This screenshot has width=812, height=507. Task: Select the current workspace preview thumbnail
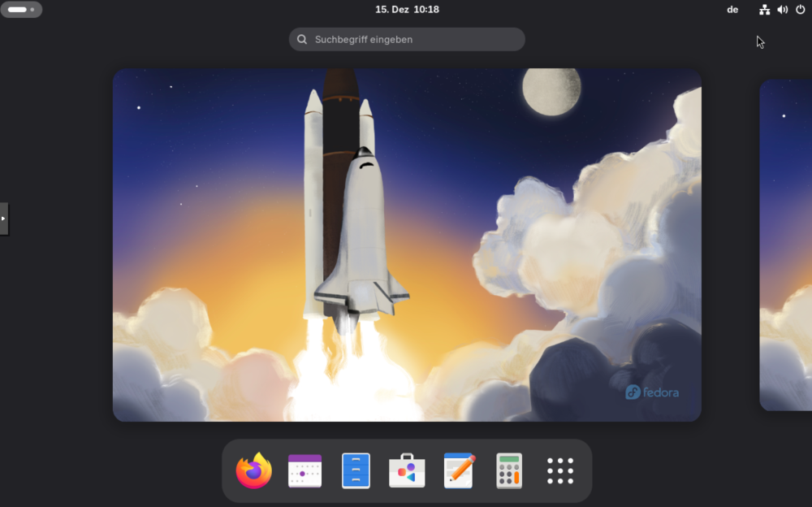tap(406, 244)
